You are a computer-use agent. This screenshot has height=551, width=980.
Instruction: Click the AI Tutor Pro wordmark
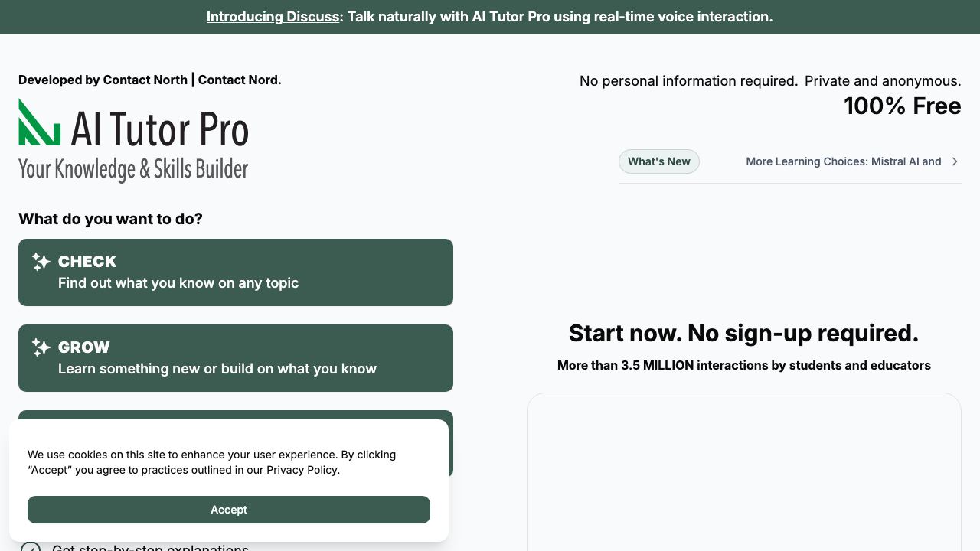(x=160, y=129)
